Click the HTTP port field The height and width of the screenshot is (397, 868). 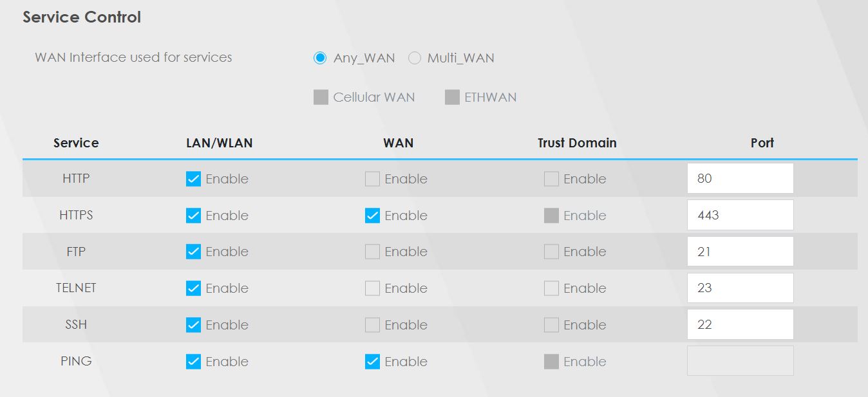[x=740, y=178]
